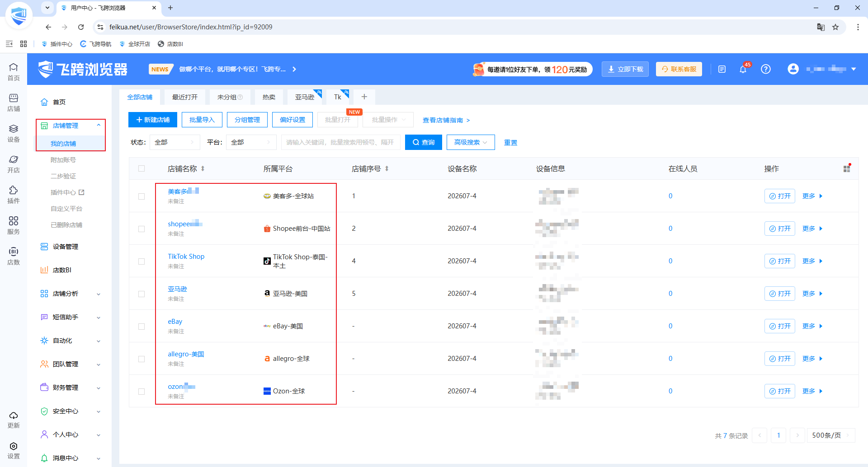
Task: Open the 平台 platform dropdown
Action: click(251, 142)
